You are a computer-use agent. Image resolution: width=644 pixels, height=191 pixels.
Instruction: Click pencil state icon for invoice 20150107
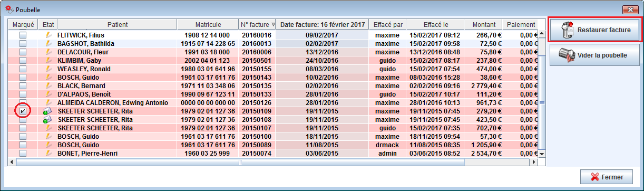48,128
